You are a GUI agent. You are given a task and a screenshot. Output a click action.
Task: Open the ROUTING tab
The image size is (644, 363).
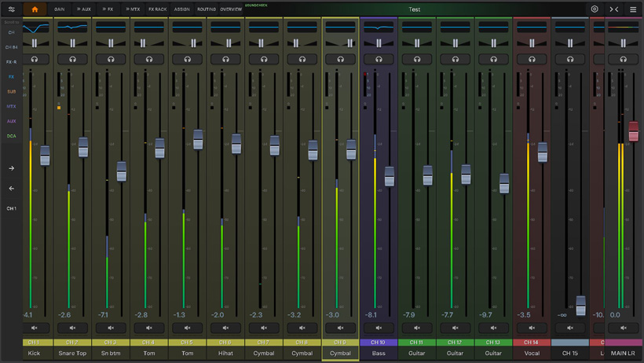[207, 9]
